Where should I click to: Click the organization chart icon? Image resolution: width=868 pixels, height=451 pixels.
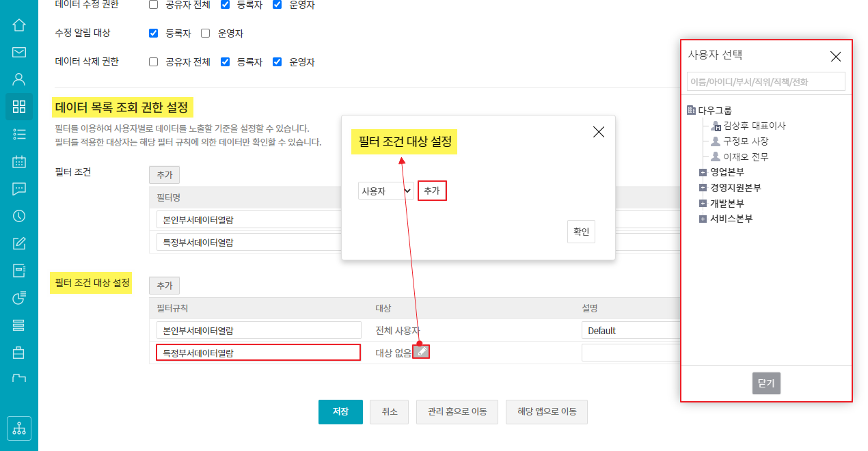coord(19,428)
